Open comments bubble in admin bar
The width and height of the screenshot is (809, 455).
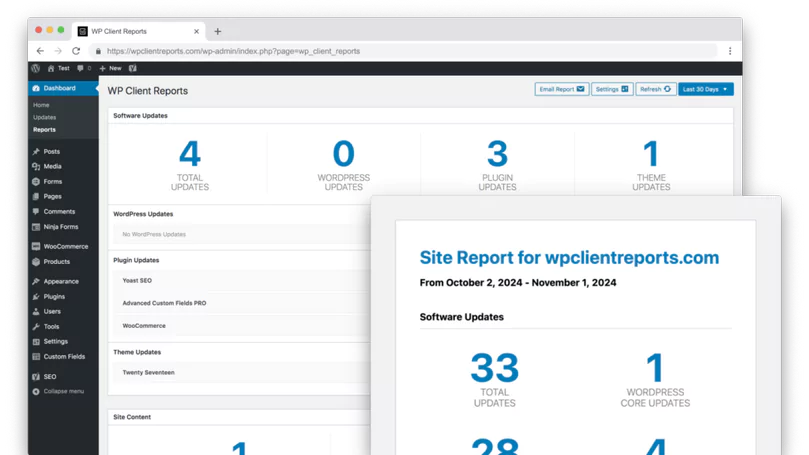(x=80, y=68)
